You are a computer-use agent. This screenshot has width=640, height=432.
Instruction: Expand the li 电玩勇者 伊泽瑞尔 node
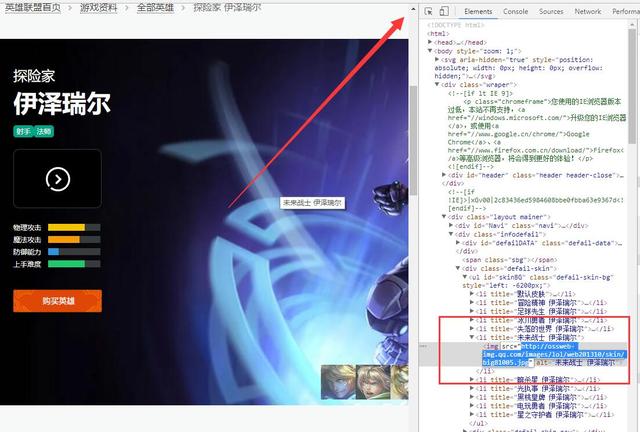click(472, 406)
